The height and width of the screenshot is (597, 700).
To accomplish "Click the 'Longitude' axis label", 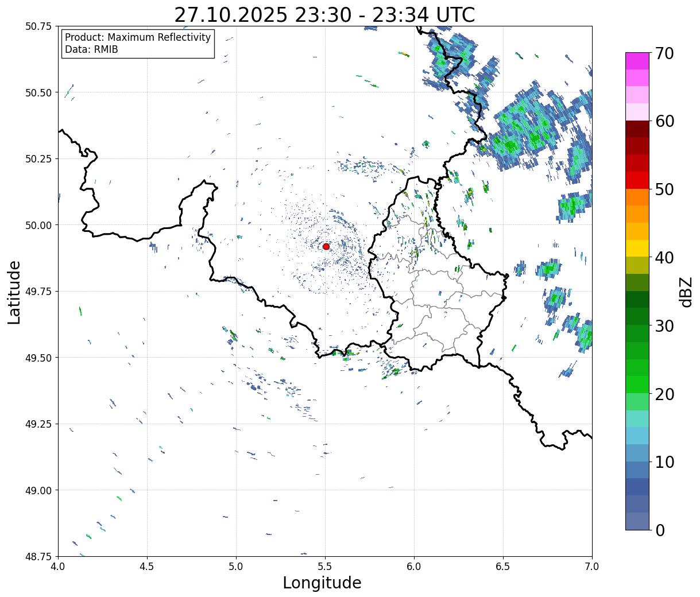I will pyautogui.click(x=322, y=583).
